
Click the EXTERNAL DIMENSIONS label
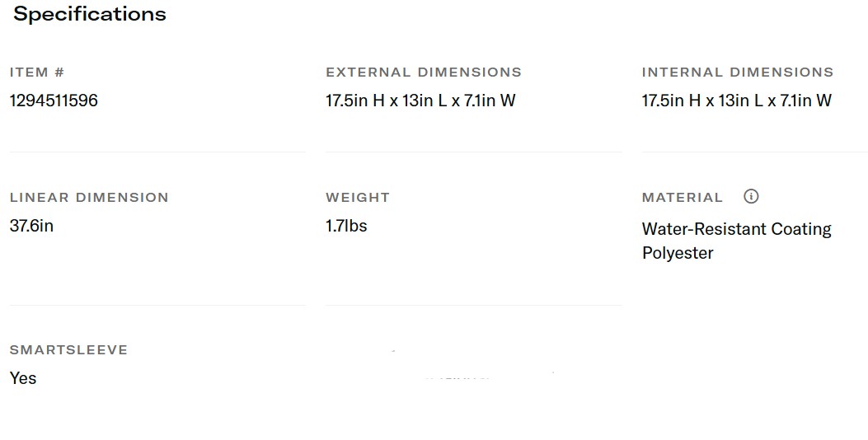pyautogui.click(x=424, y=73)
